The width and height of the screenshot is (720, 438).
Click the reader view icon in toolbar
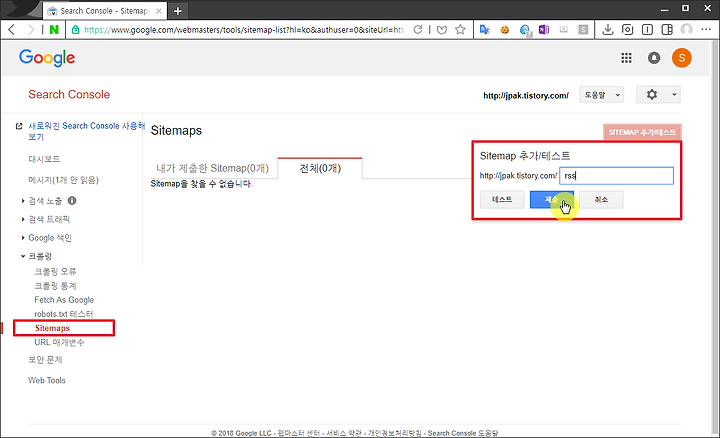[647, 30]
